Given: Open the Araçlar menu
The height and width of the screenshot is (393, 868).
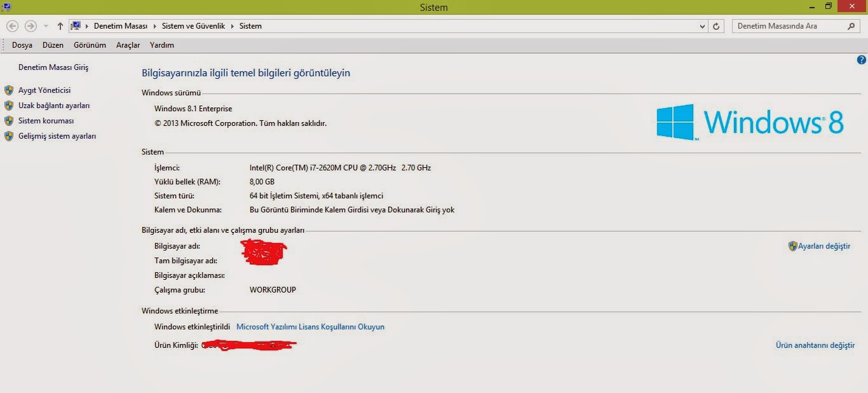Looking at the screenshot, I should 128,45.
